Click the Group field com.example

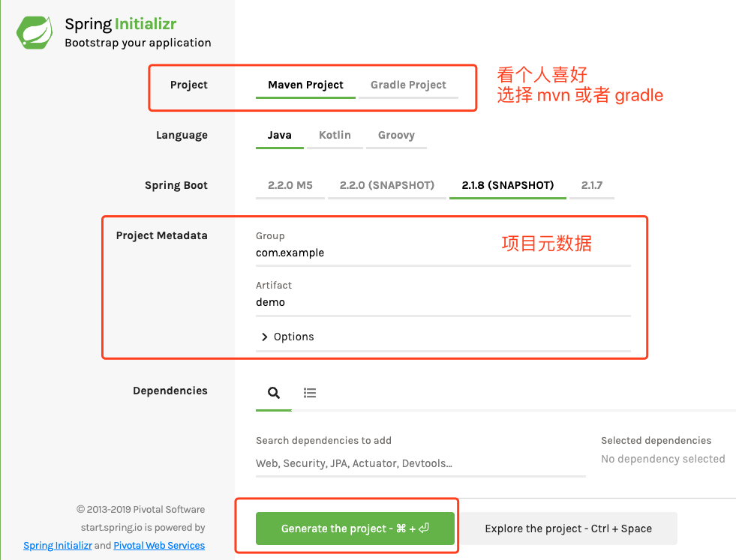(x=443, y=253)
